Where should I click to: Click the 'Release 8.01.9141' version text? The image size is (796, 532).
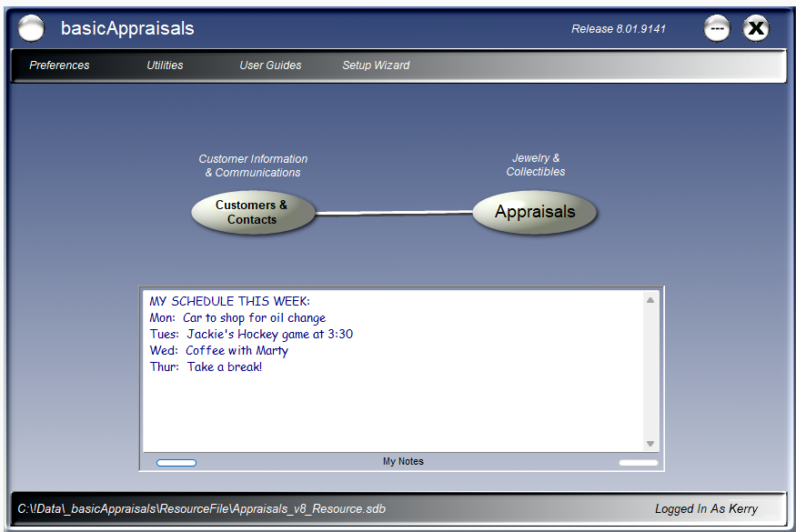[619, 29]
